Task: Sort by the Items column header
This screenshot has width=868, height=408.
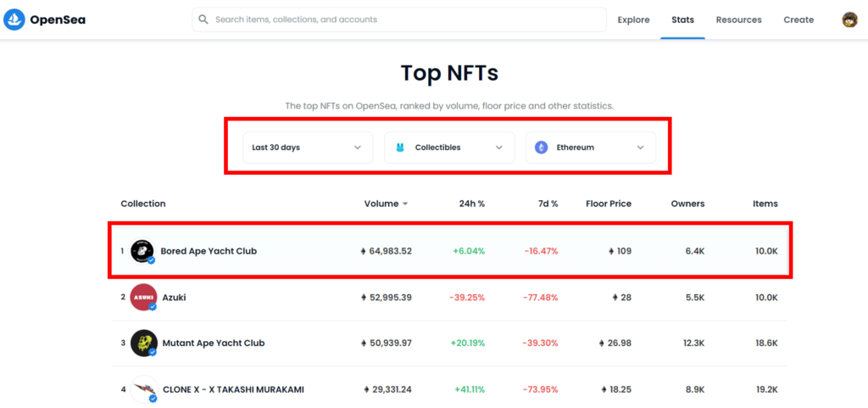Action: pos(765,204)
